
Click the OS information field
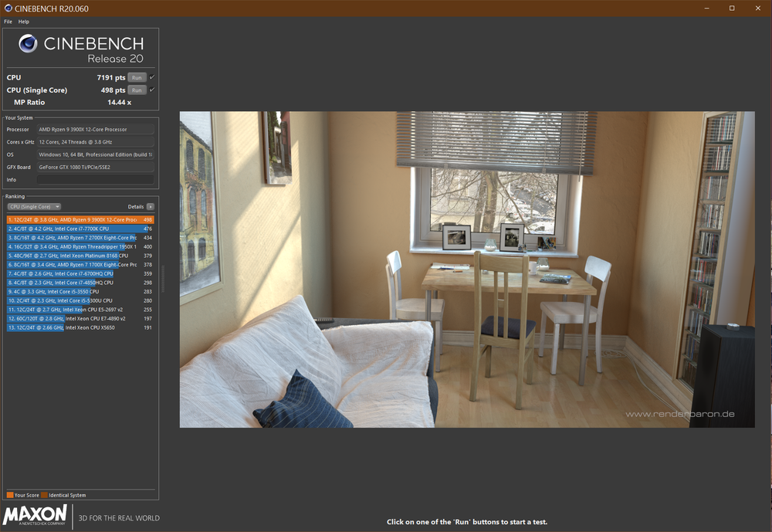(96, 154)
